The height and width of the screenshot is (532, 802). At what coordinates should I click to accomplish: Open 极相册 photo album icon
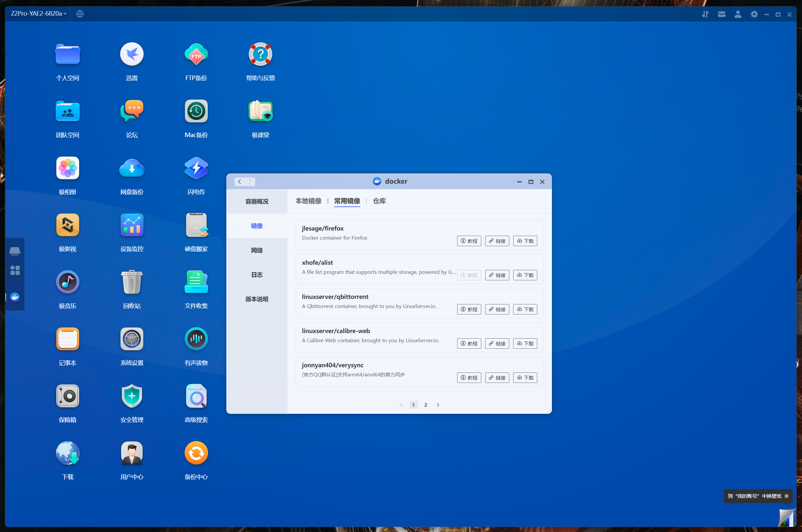pyautogui.click(x=67, y=168)
